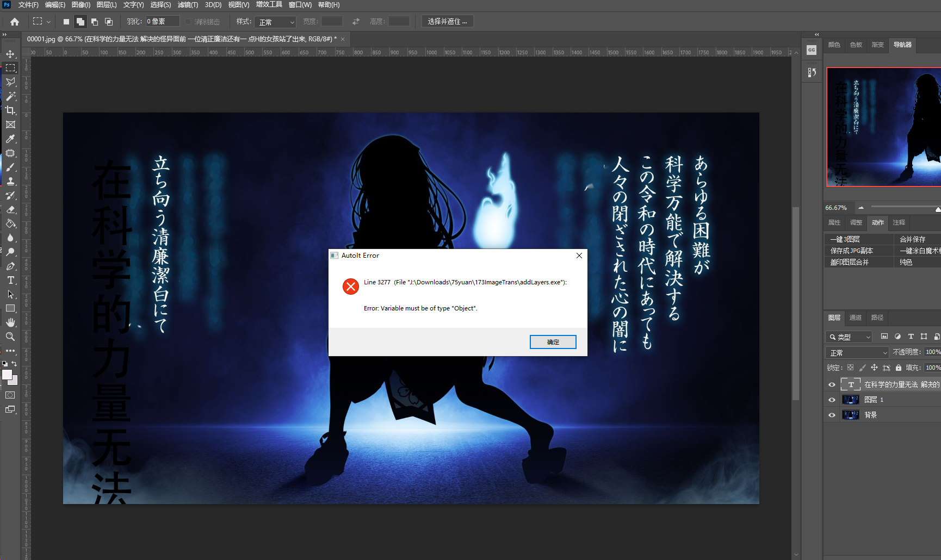Run the 盖印图层合并 action
This screenshot has height=560, width=941.
pyautogui.click(x=858, y=262)
